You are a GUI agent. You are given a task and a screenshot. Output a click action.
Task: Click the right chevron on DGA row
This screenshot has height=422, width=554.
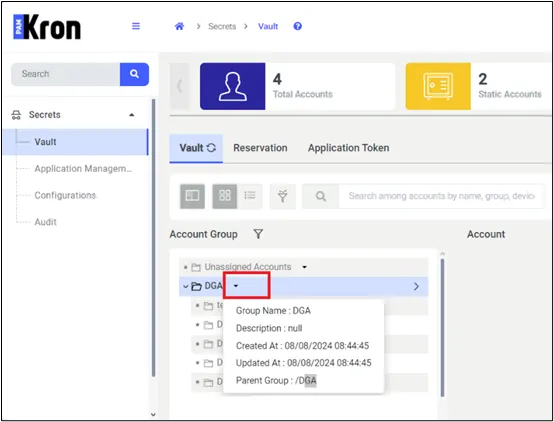[416, 286]
